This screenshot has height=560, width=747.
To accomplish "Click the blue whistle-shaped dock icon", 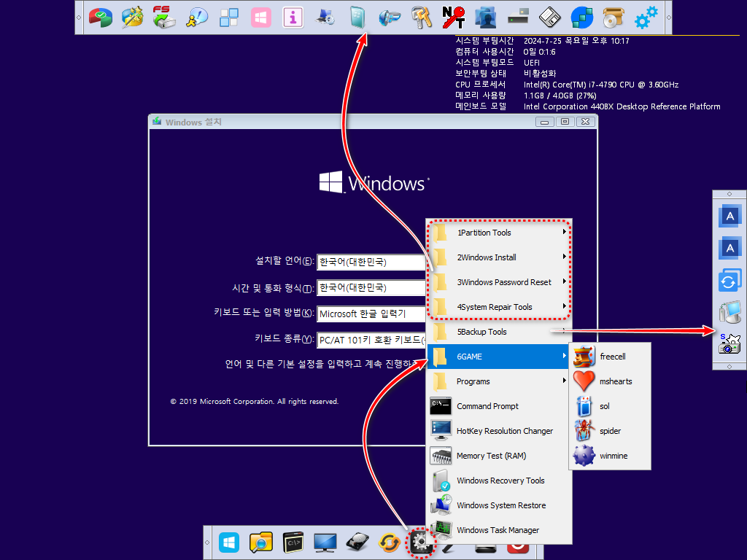I will pos(390,17).
